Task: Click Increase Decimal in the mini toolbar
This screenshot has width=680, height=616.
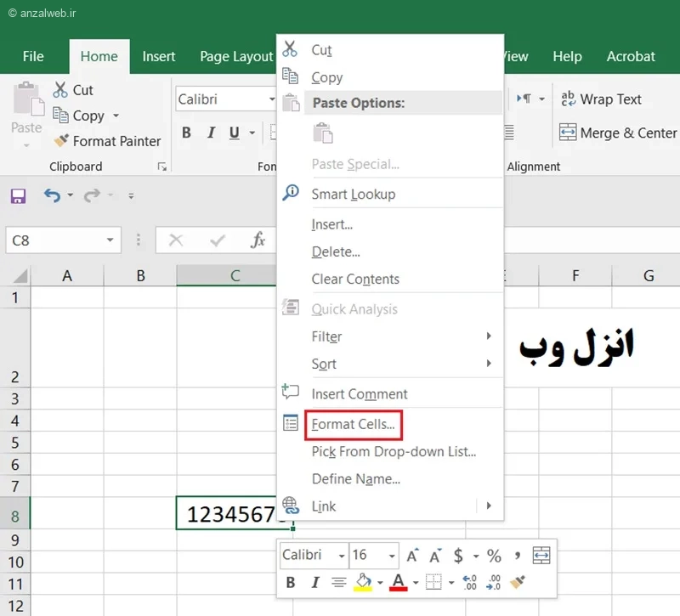Action: 470,582
